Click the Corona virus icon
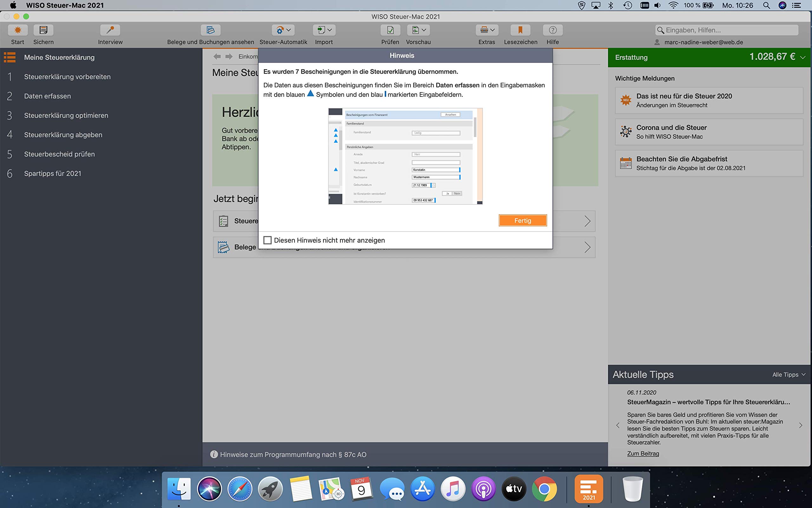The width and height of the screenshot is (812, 508). [626, 131]
